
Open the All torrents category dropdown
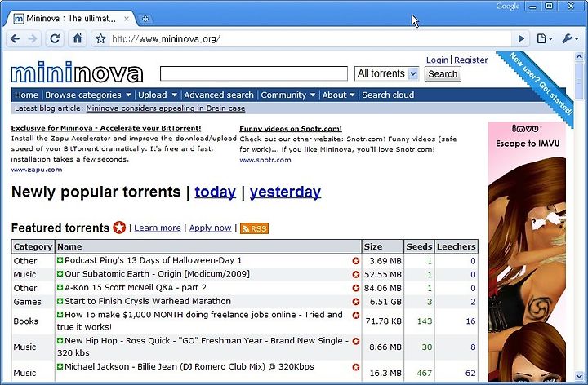(386, 73)
